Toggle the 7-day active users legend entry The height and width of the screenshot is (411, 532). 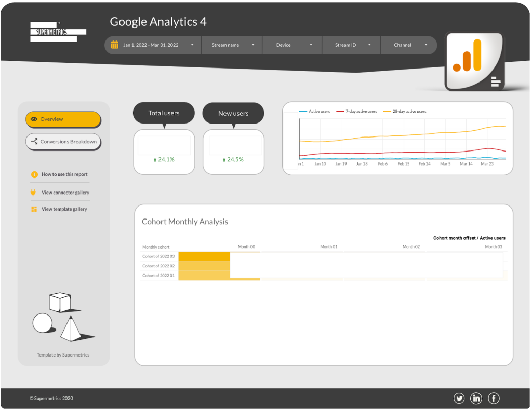(x=356, y=111)
